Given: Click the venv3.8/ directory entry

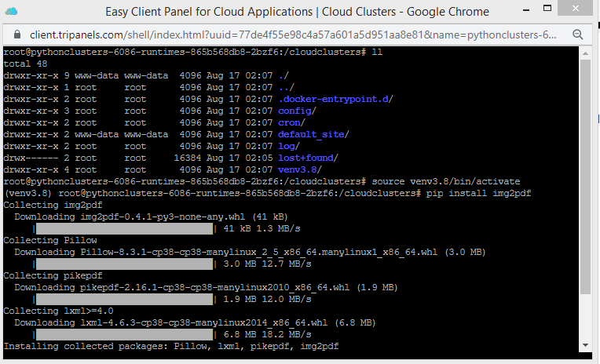Looking at the screenshot, I should pos(300,169).
